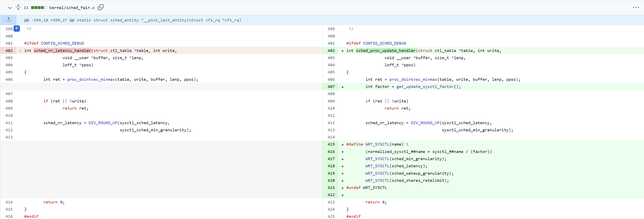Screen dimensions: 644x219
Task: Expand hidden lines above the hunk
Action: click(x=8, y=20)
